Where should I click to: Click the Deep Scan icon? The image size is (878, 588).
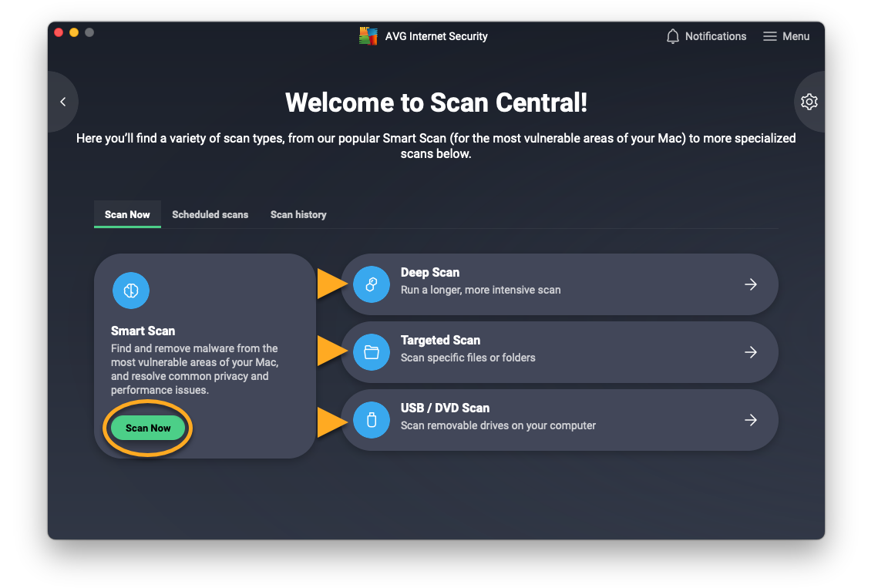[x=372, y=284]
